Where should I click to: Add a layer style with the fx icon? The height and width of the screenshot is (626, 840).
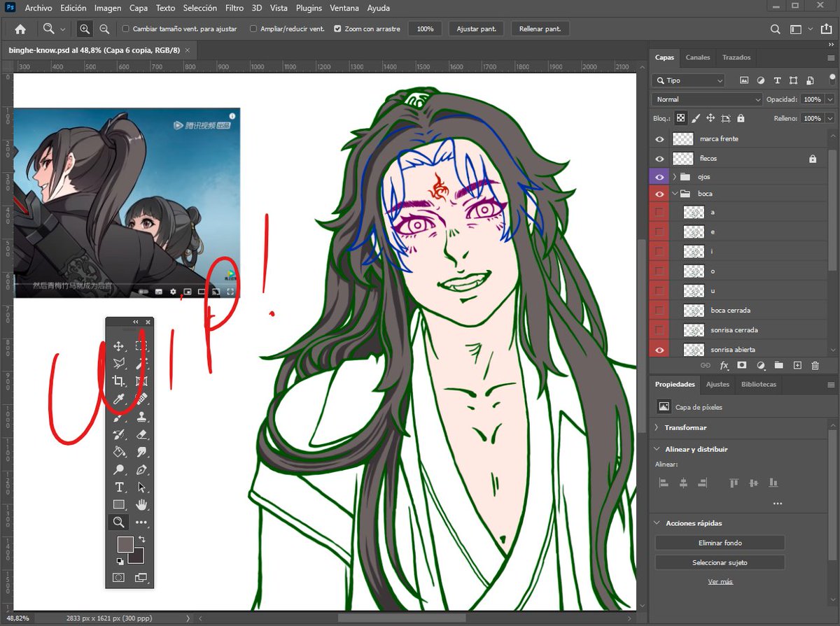pyautogui.click(x=724, y=365)
